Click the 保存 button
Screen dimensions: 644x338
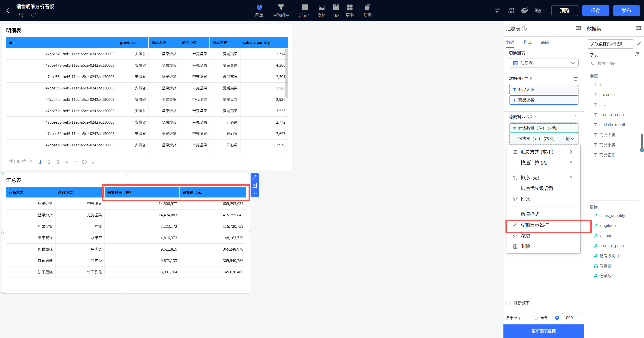(595, 11)
